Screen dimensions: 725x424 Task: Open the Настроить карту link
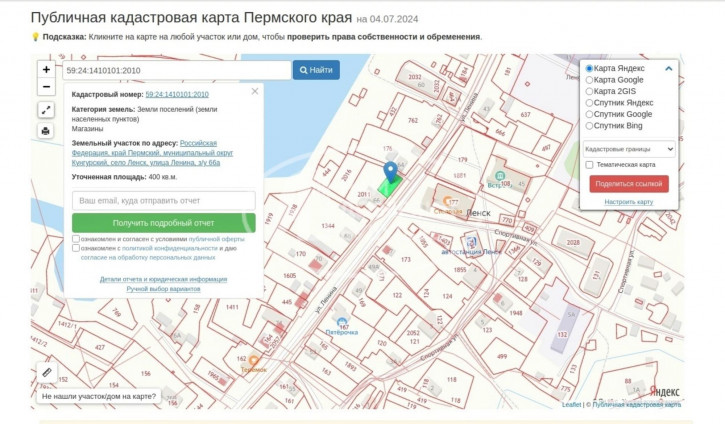click(x=628, y=202)
